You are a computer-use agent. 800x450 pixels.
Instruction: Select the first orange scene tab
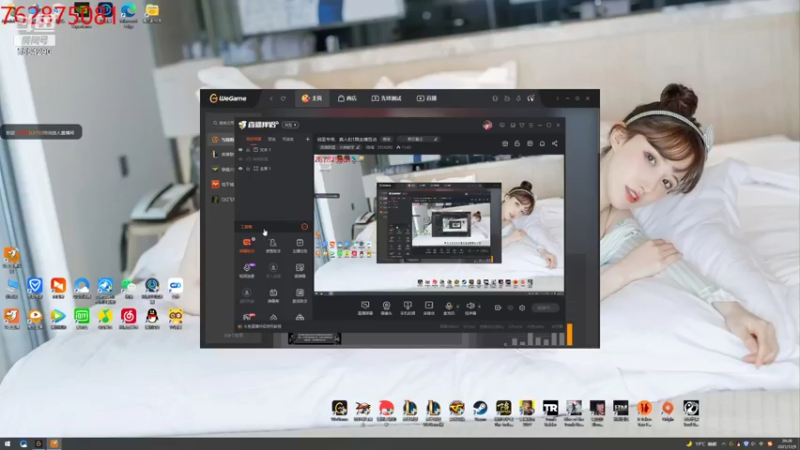[x=254, y=139]
